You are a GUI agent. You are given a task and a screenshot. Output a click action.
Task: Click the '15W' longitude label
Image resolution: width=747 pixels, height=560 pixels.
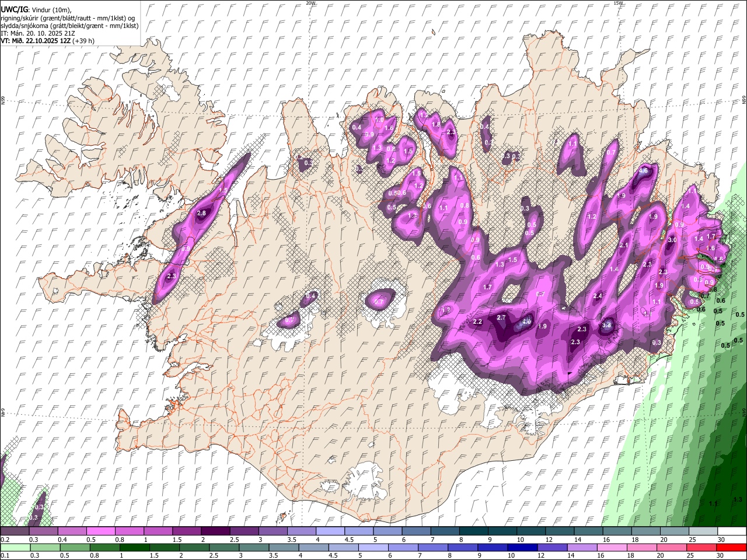[618, 3]
